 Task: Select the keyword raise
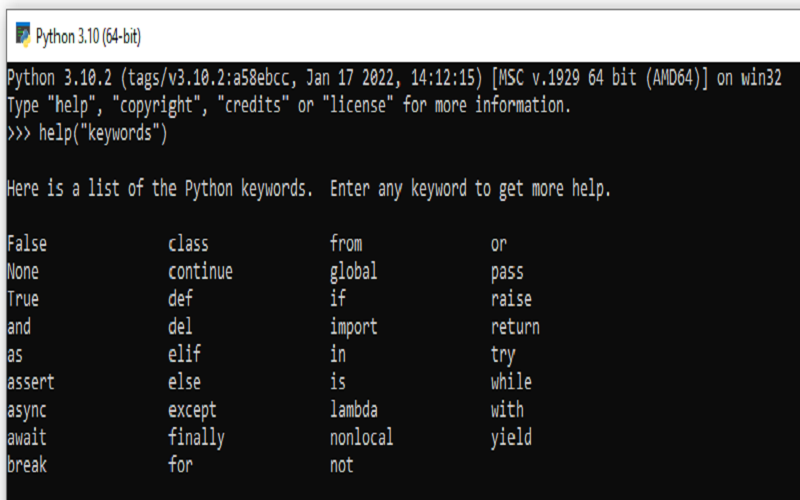[511, 299]
